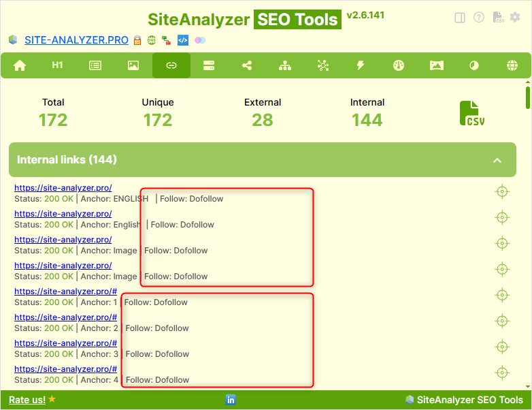
Task: Open the Images tab icon
Action: coord(133,65)
